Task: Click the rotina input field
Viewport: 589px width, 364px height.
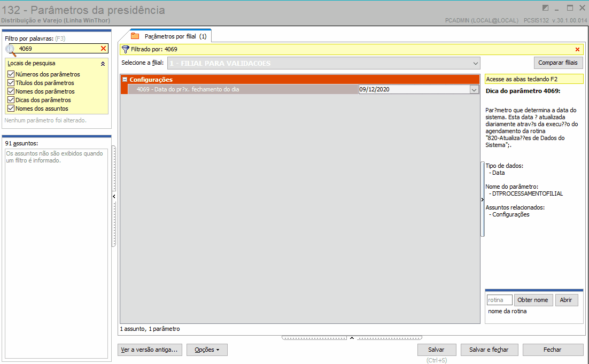Action: [x=500, y=300]
